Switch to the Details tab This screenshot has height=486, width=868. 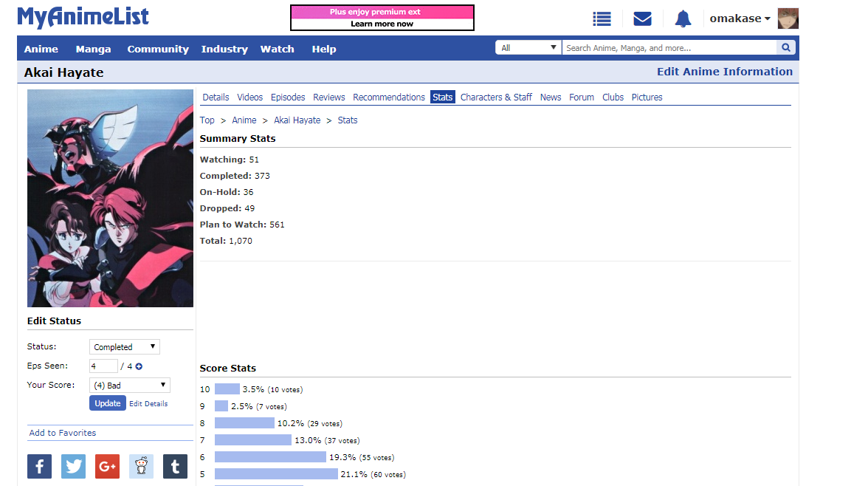[x=216, y=97]
